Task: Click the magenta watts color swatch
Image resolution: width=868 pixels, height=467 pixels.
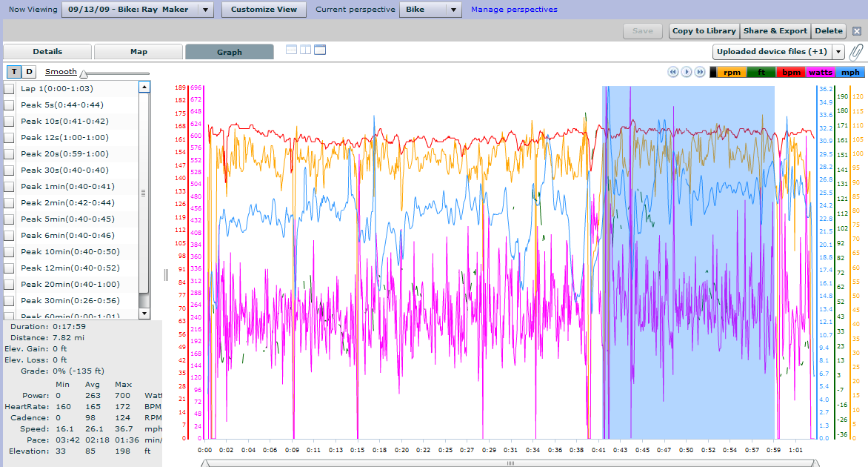Action: click(x=820, y=72)
